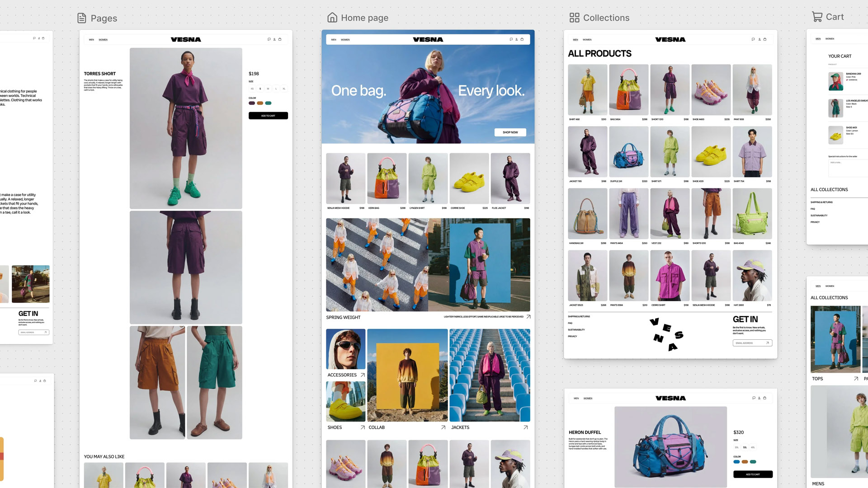Click ADD TO CART on Torres Short page
This screenshot has width=868, height=488.
coord(268,116)
